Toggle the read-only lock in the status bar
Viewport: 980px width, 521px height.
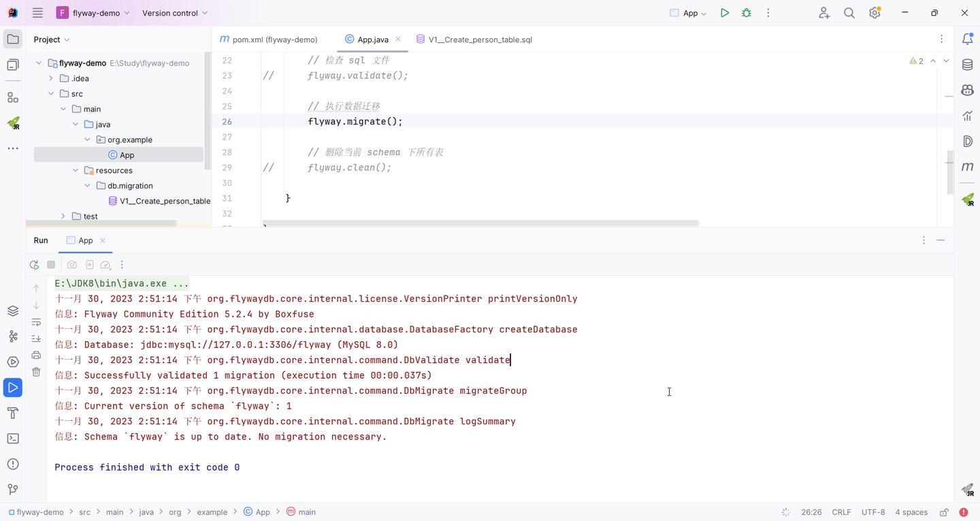point(944,512)
